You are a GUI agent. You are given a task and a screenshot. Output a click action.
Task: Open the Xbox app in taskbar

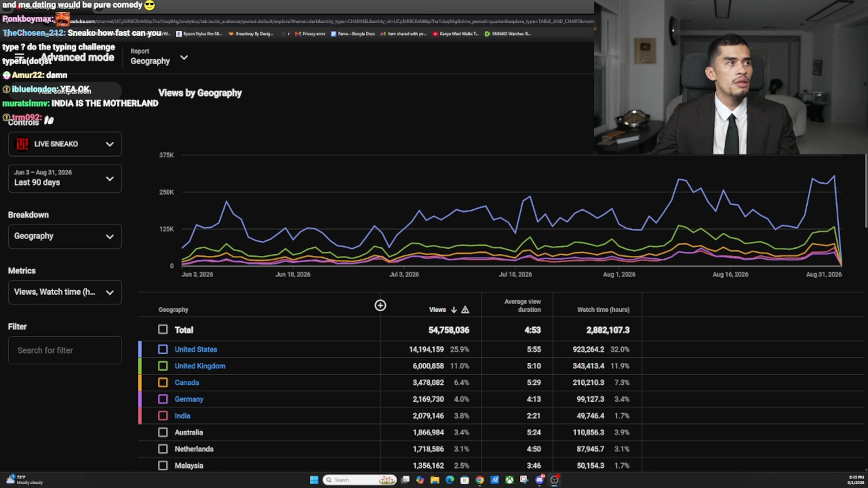[509, 480]
